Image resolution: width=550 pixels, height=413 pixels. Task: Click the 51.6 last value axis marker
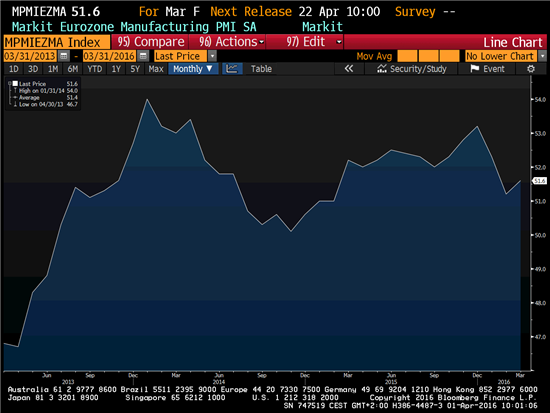pos(539,181)
